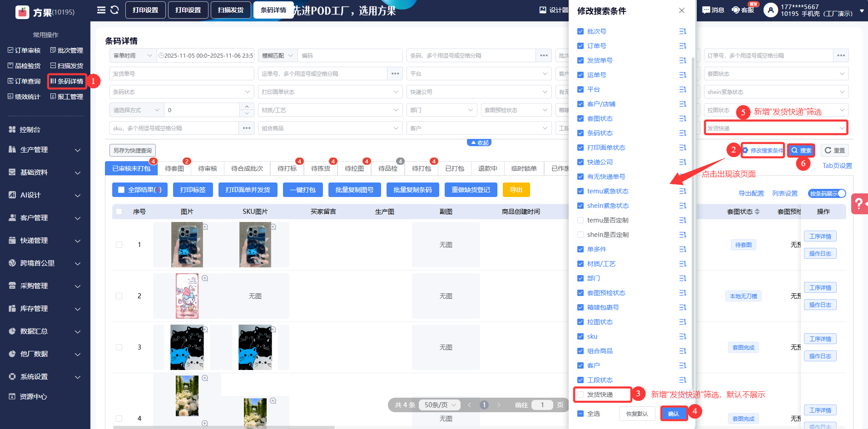Uncheck 平台 in the search conditions panel
The image size is (868, 429).
(580, 89)
